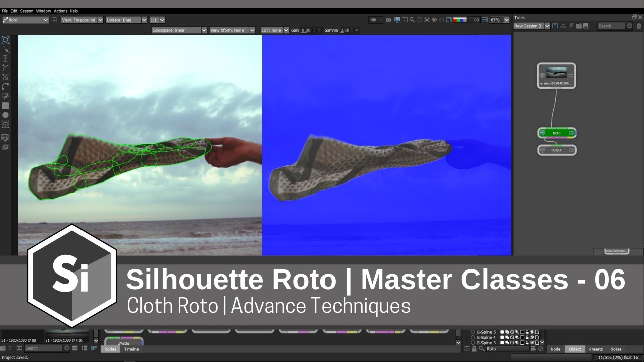Click the RGB color channel bar
Viewport: 644px width, 362px height.
point(460,20)
